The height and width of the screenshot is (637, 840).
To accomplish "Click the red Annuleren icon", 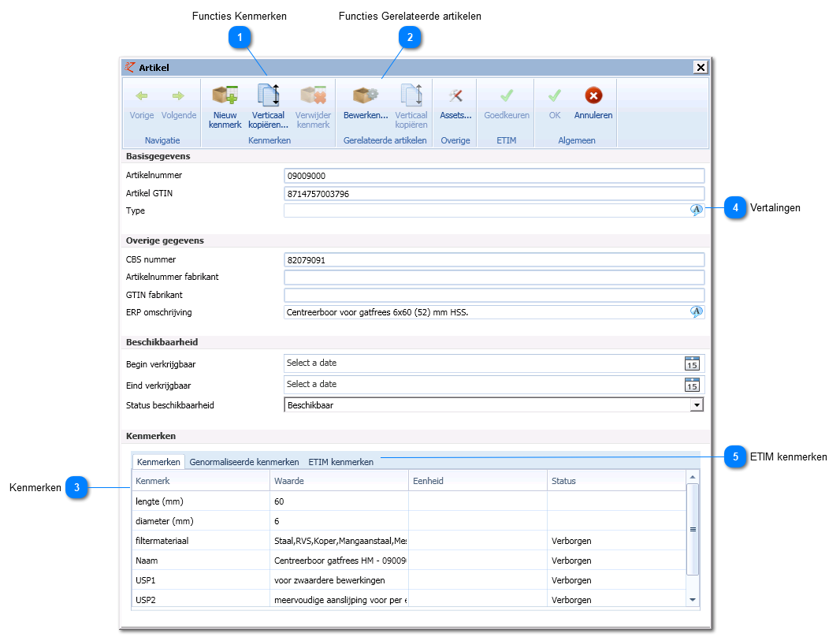I will [x=593, y=96].
